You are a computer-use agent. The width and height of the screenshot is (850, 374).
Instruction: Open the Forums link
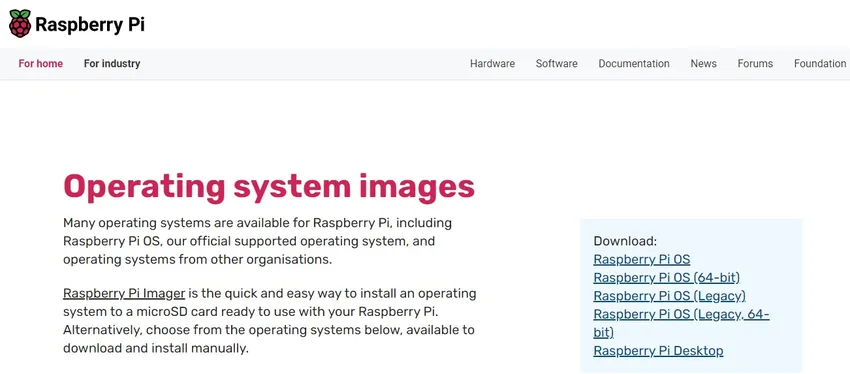[755, 63]
